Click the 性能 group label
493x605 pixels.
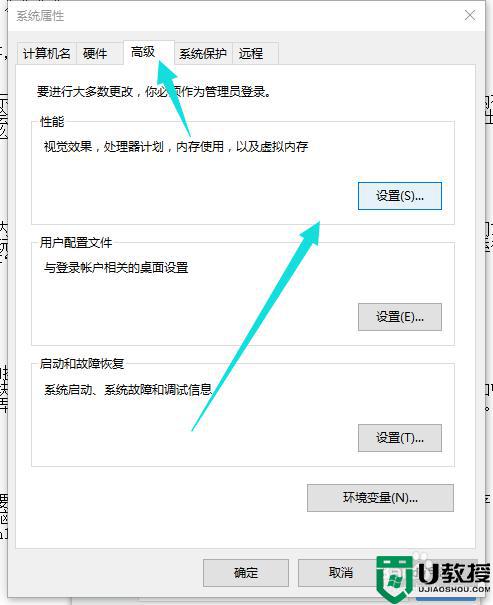pyautogui.click(x=52, y=122)
